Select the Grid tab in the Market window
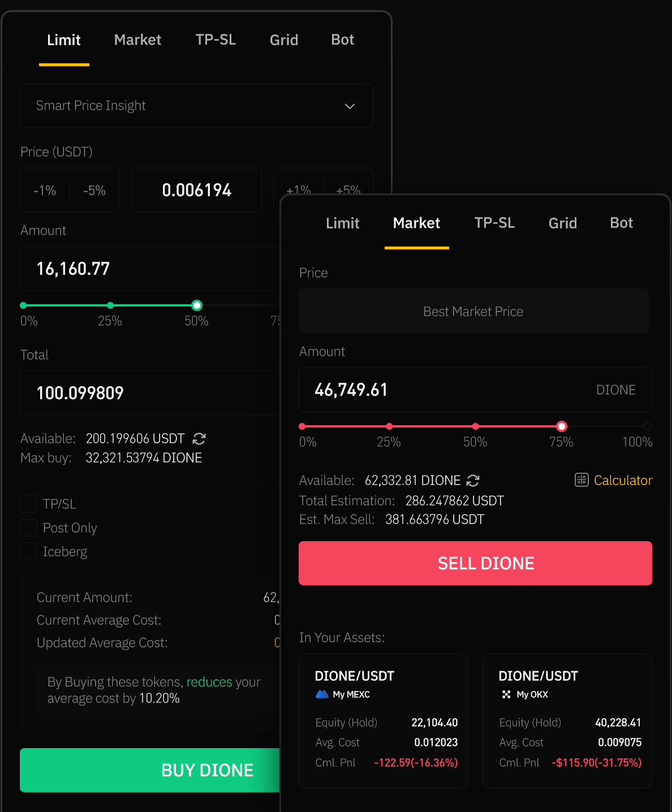Viewport: 672px width, 812px height. 562,223
